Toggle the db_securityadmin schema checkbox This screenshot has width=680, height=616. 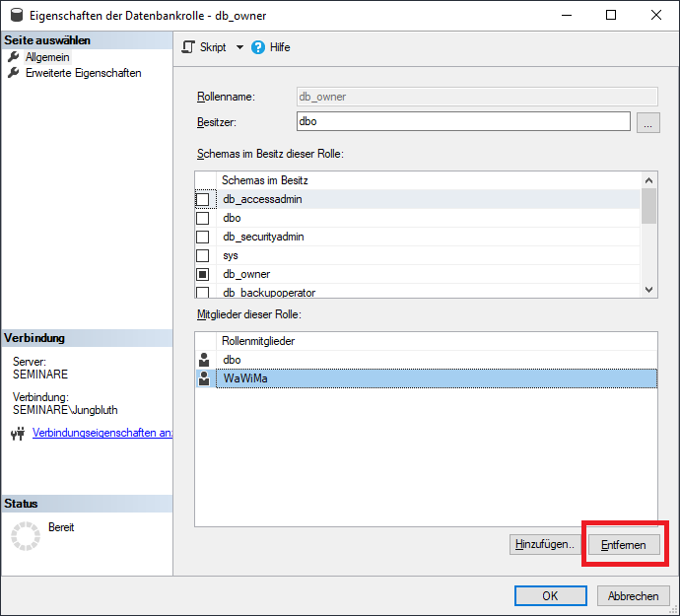[x=203, y=237]
